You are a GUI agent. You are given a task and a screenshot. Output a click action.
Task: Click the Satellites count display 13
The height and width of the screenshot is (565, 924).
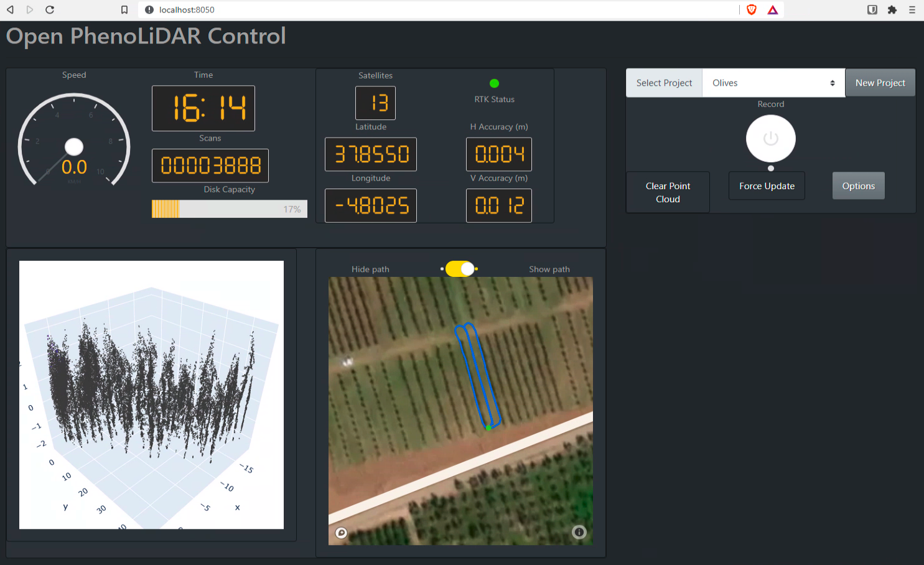tap(375, 103)
